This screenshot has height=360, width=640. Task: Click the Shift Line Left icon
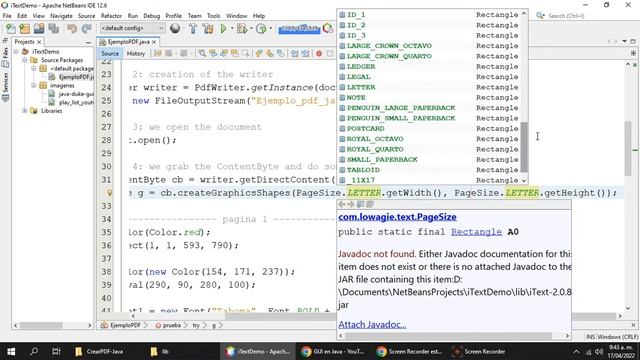[294, 53]
